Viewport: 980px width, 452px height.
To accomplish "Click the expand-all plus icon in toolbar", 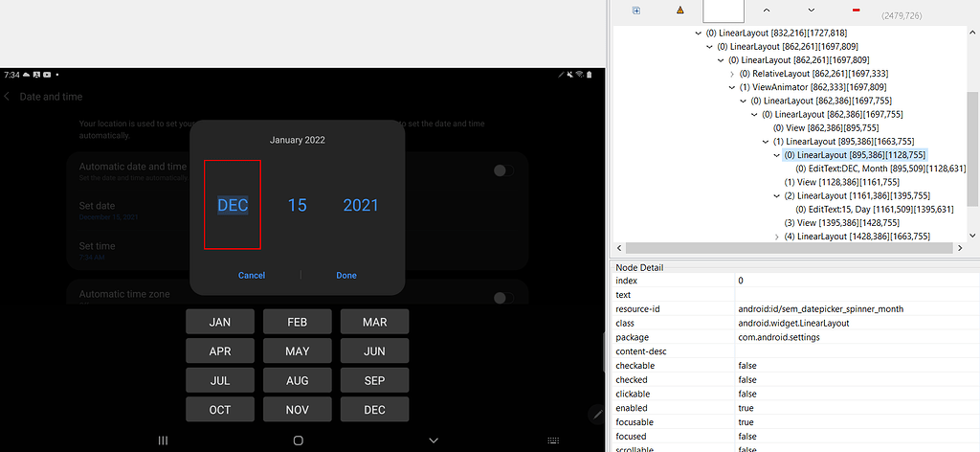I will coord(636,11).
